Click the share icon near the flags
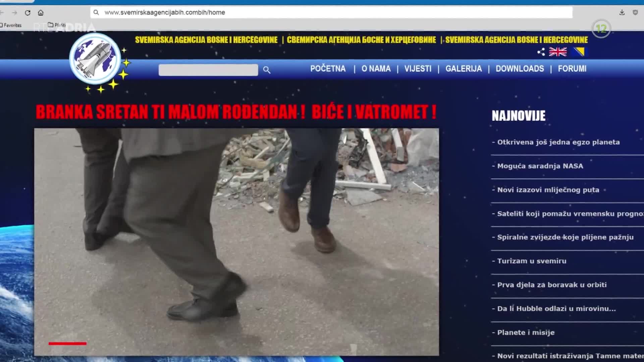This screenshot has height=362, width=644. point(541,52)
